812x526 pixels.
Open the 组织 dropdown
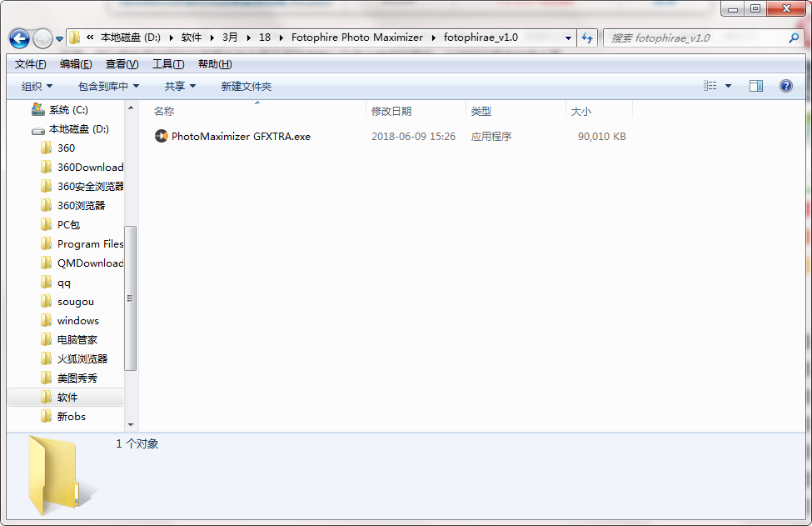37,86
